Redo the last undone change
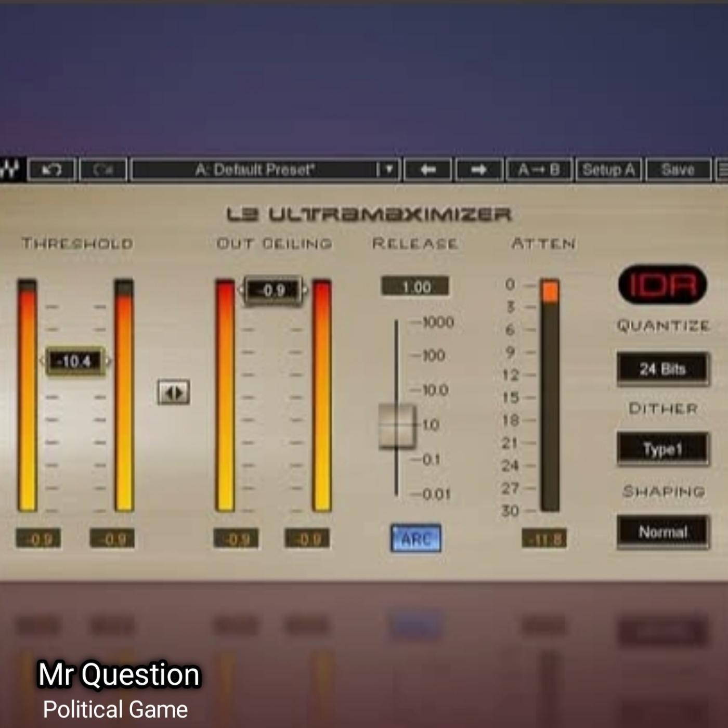 103,170
